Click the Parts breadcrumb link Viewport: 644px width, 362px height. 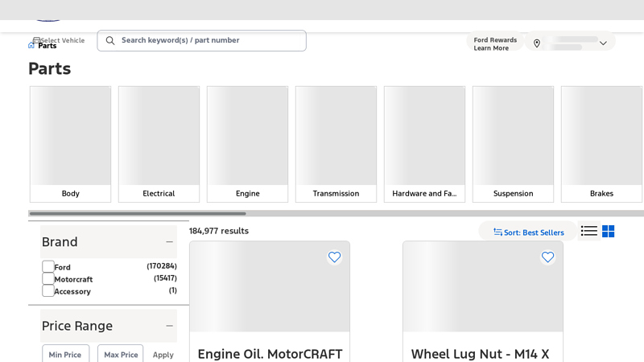47,46
